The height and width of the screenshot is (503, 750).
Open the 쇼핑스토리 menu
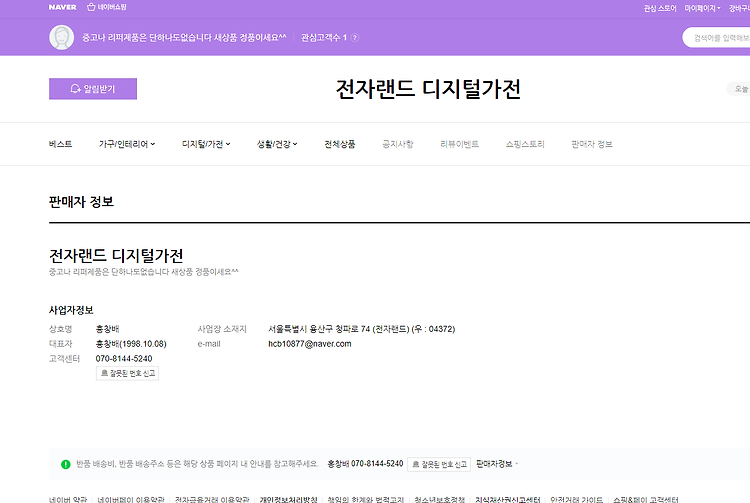(x=525, y=144)
